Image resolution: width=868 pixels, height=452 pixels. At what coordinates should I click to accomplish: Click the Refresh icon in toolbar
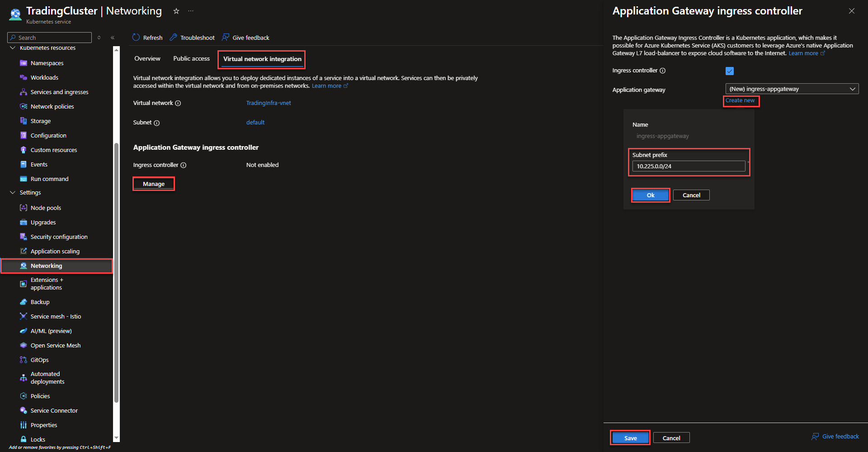click(136, 38)
